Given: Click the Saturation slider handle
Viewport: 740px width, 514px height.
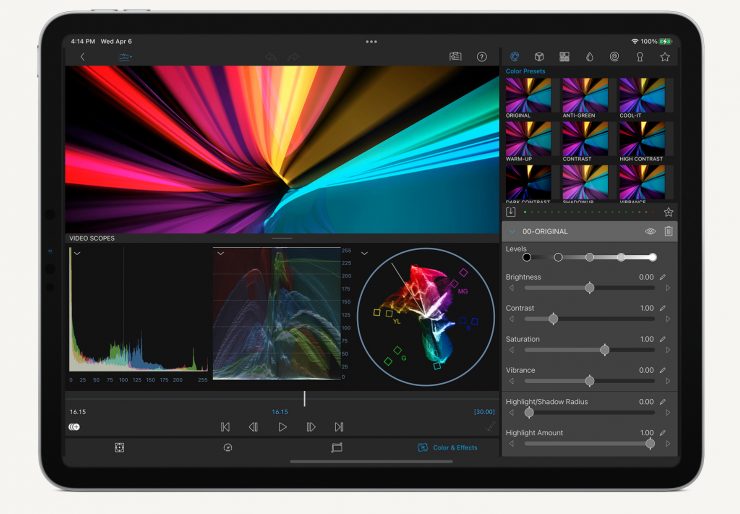Looking at the screenshot, I should (604, 350).
